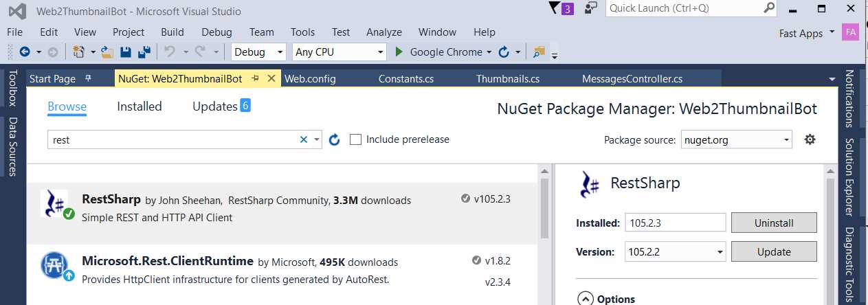Start debugging with green play arrow
Viewport: 868px width, 305px height.
(400, 52)
